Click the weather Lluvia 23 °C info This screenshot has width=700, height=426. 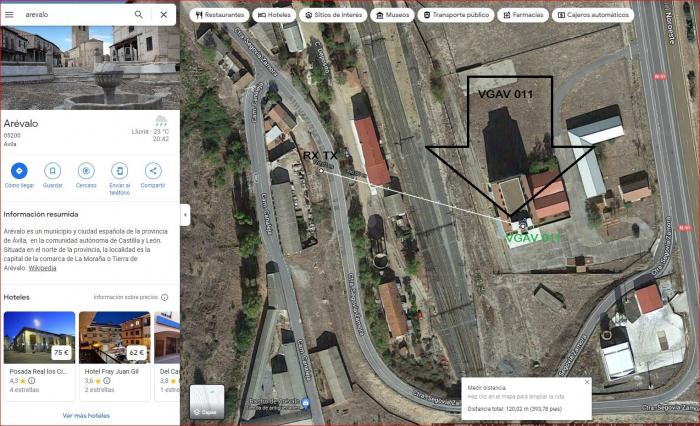point(150,129)
